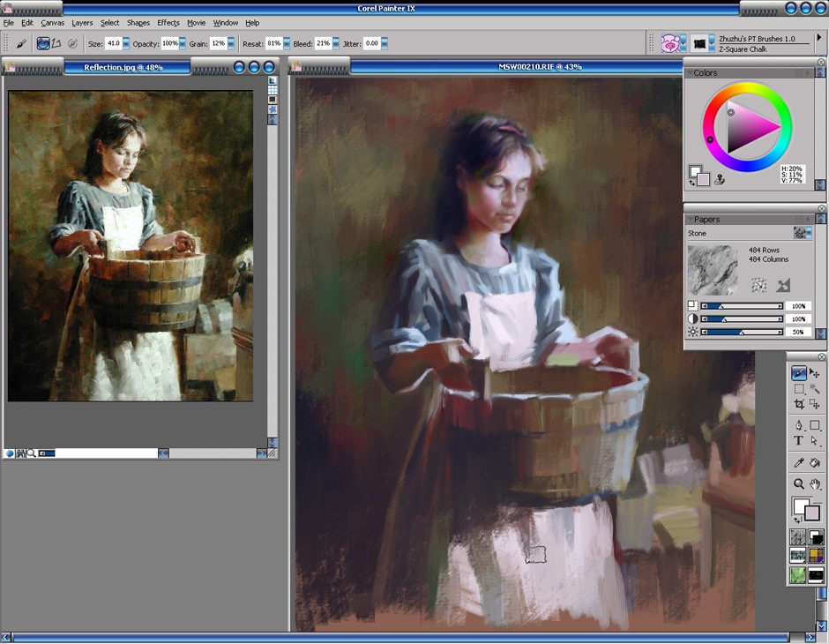Viewport: 829px width, 644px height.
Task: Open the gradient selector in toolbox
Action: (815, 538)
